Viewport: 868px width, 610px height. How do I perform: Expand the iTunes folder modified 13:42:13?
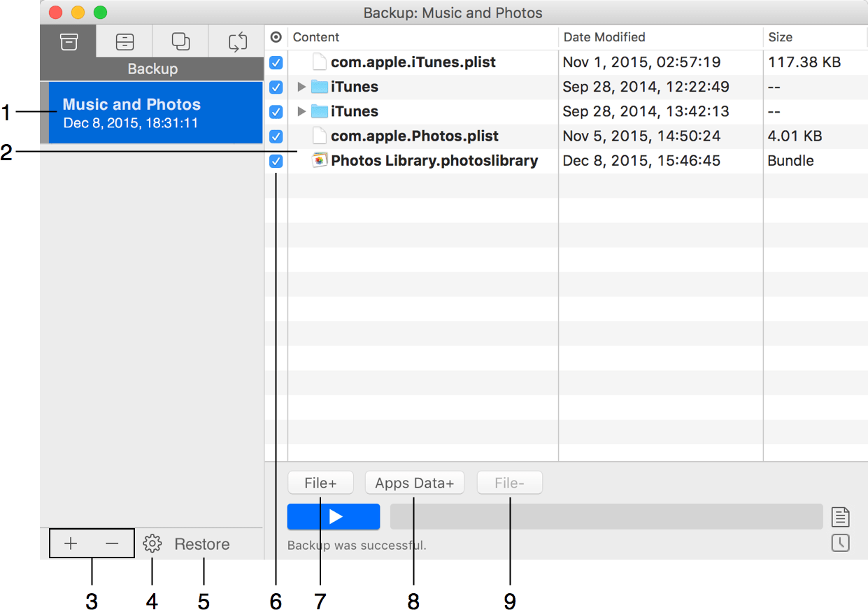[x=301, y=111]
